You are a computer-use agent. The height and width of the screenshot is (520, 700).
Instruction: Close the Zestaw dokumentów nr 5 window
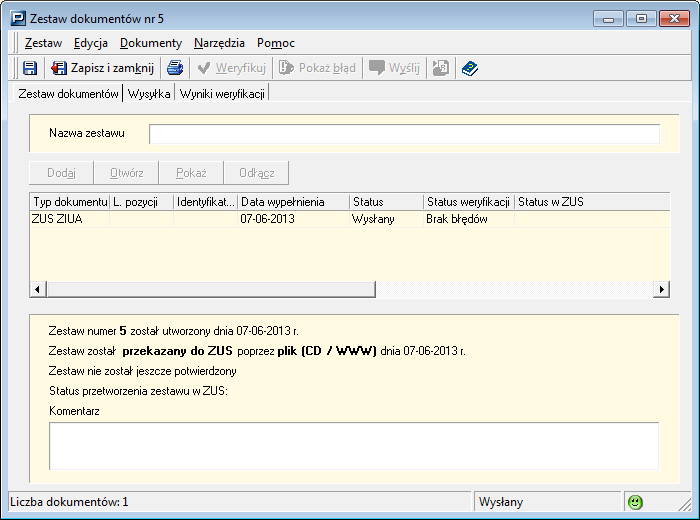point(674,19)
